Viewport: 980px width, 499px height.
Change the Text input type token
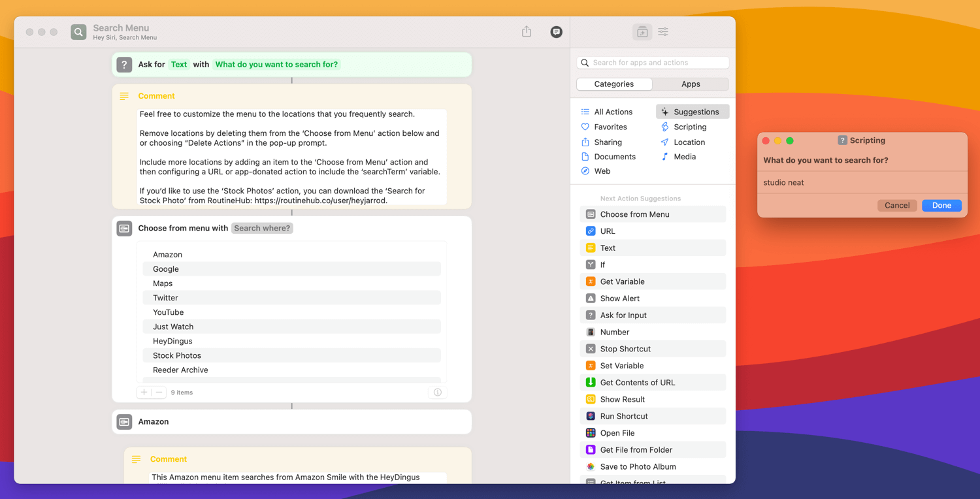pos(178,65)
